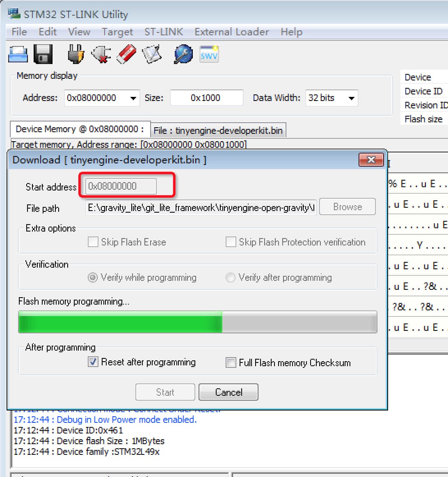
Task: Toggle Skip Flash Erase checkbox
Action: tap(93, 242)
